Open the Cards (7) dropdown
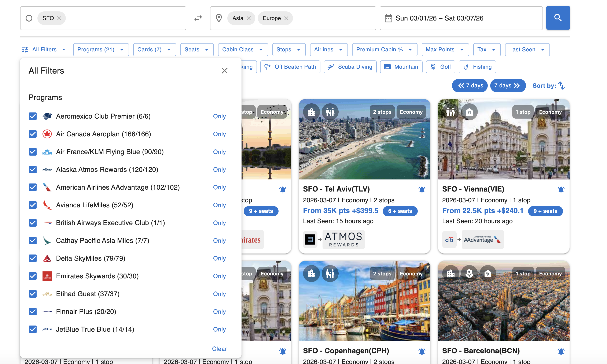 (x=154, y=49)
